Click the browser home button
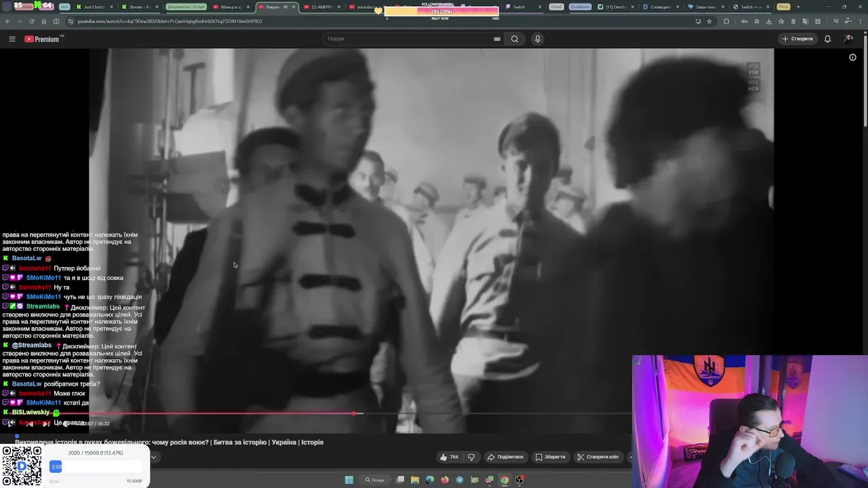 point(44,21)
